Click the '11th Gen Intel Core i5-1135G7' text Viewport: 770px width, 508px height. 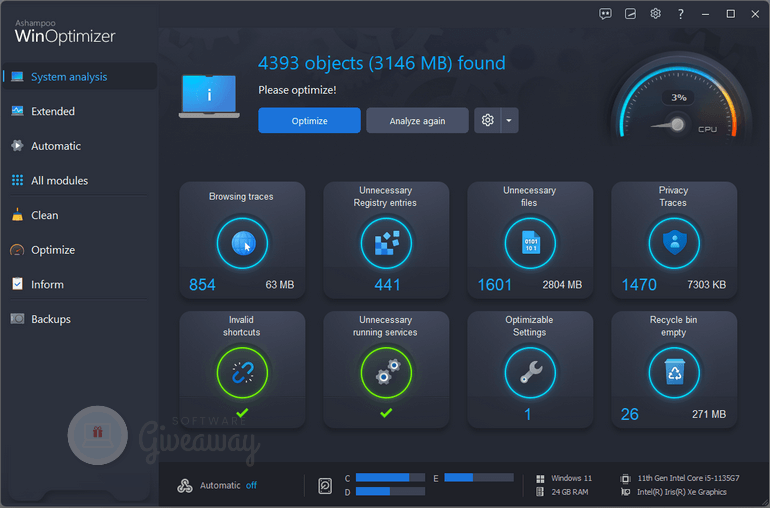[x=688, y=478]
